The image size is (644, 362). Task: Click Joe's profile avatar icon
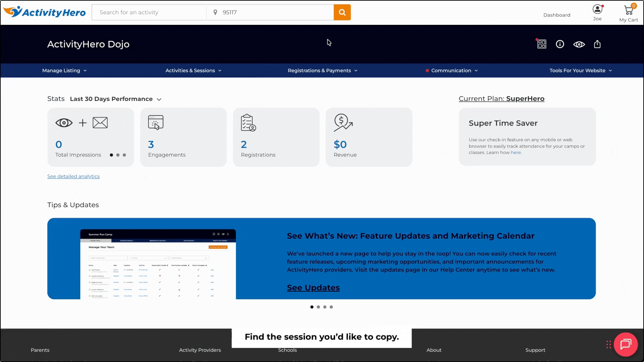597,9
